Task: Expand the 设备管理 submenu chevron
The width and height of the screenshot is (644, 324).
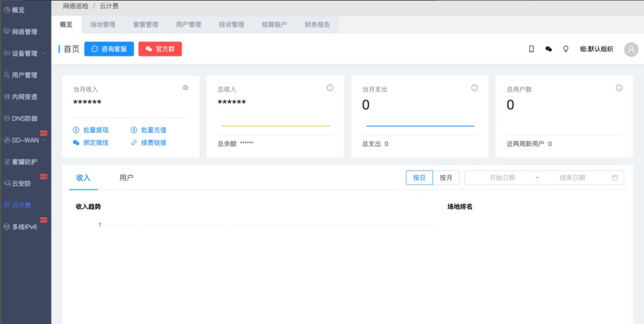Action: 44,54
